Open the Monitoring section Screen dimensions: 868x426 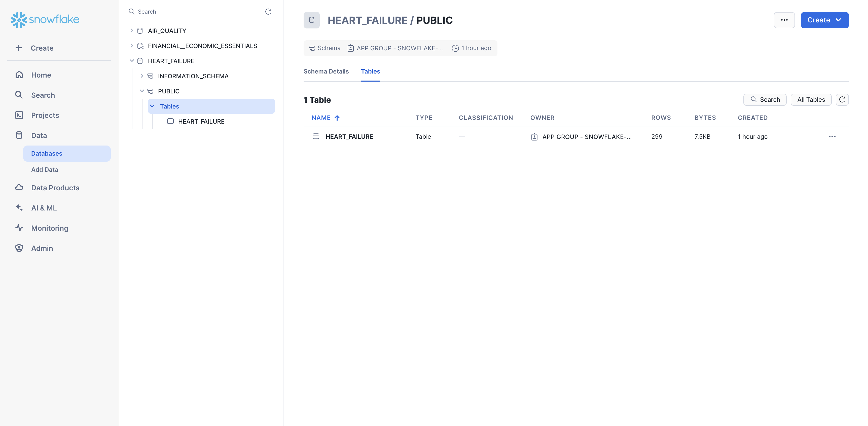(x=50, y=228)
